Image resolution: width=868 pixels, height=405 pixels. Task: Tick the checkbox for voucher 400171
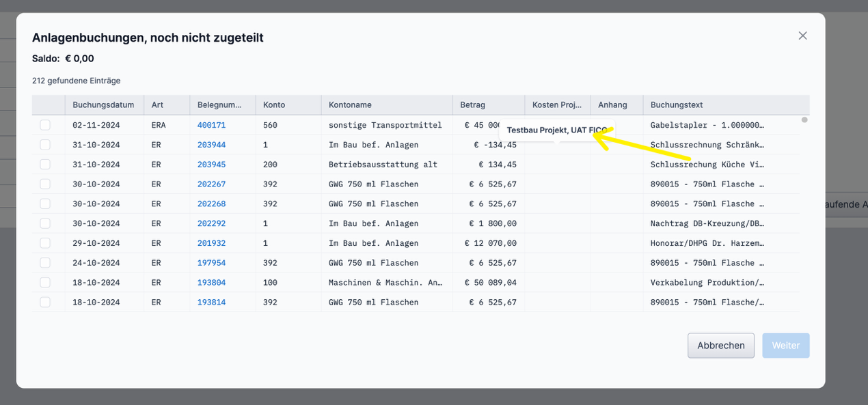(45, 125)
